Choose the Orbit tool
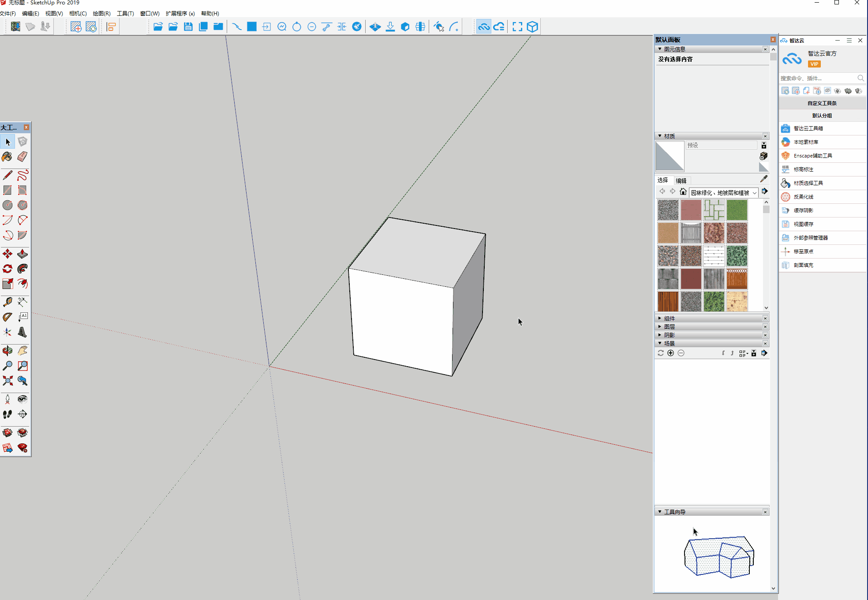868x600 pixels. [x=7, y=351]
